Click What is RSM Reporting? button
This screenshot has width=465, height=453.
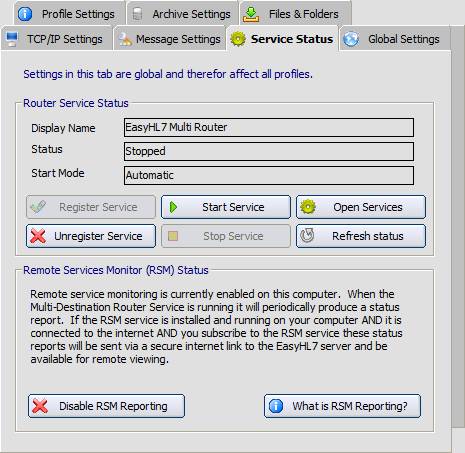[342, 406]
